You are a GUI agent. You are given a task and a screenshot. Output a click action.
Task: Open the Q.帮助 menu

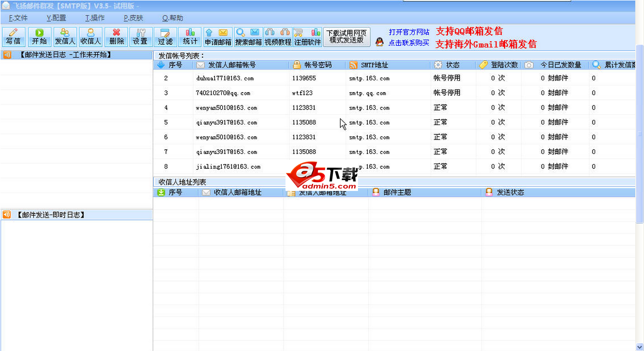[x=172, y=18]
